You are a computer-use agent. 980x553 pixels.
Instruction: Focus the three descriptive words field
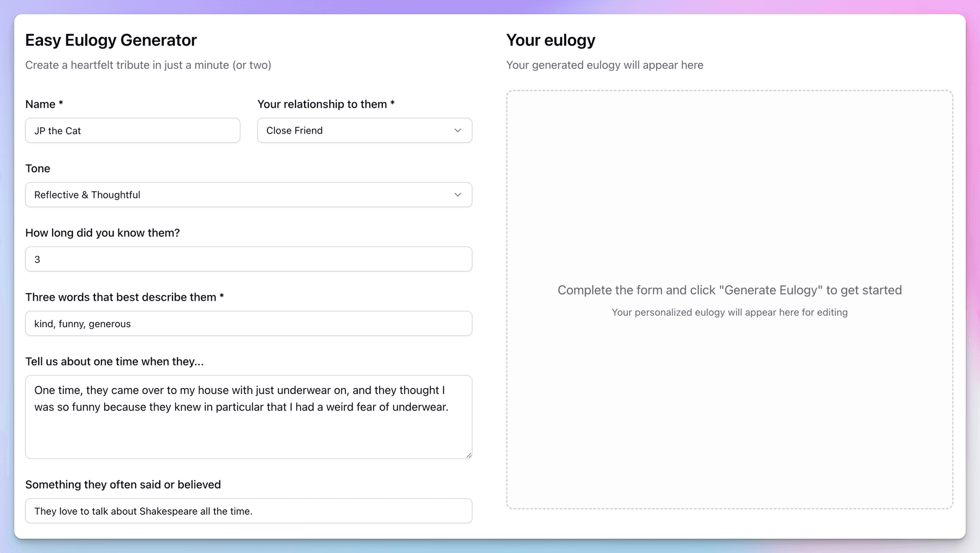(x=249, y=323)
